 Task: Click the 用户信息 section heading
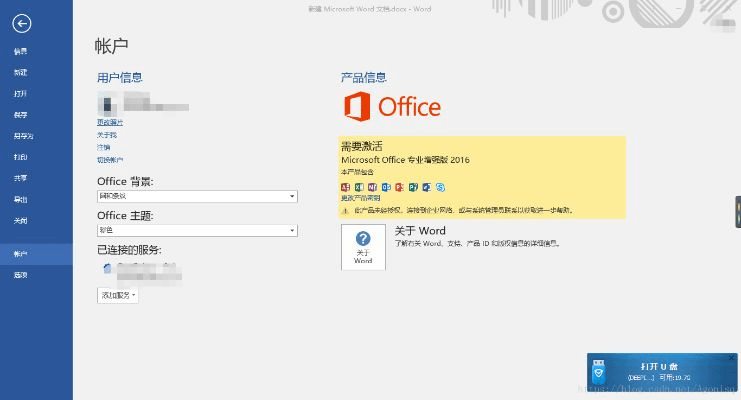tap(120, 78)
